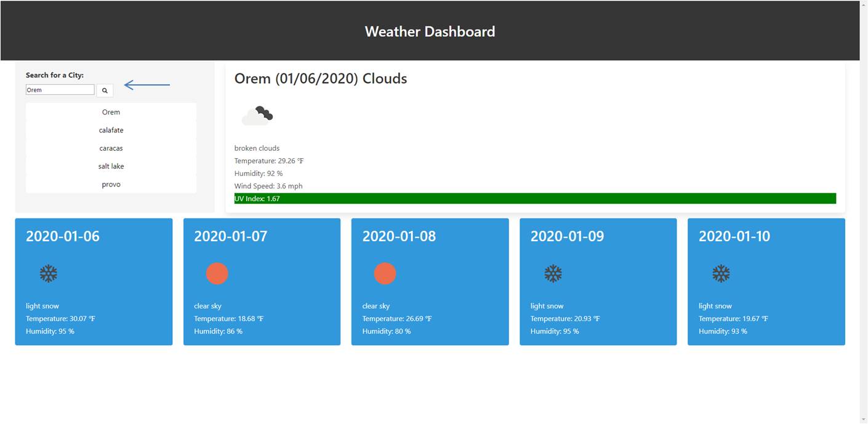Screen dimensions: 868x424
Task: Click the 2020-01-10 forecast date heading
Action: tap(734, 236)
